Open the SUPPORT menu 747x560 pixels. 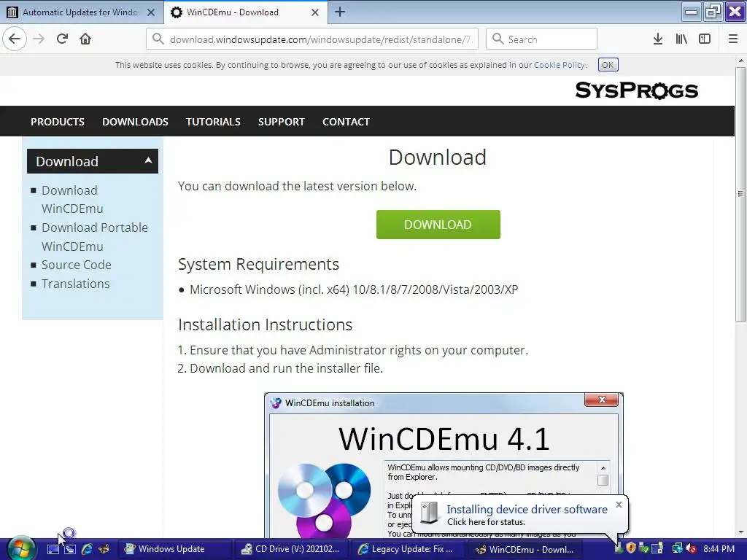click(x=281, y=122)
